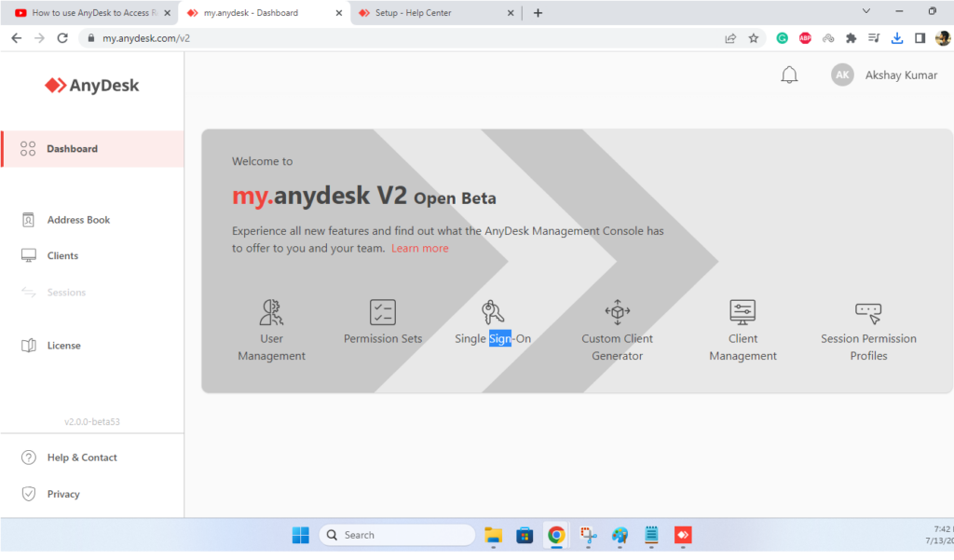Click the Help question mark icon
The image size is (954, 560).
pyautogui.click(x=29, y=458)
